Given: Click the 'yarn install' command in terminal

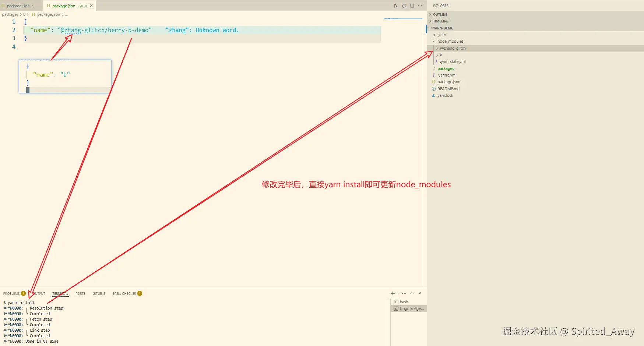Looking at the screenshot, I should (x=21, y=303).
